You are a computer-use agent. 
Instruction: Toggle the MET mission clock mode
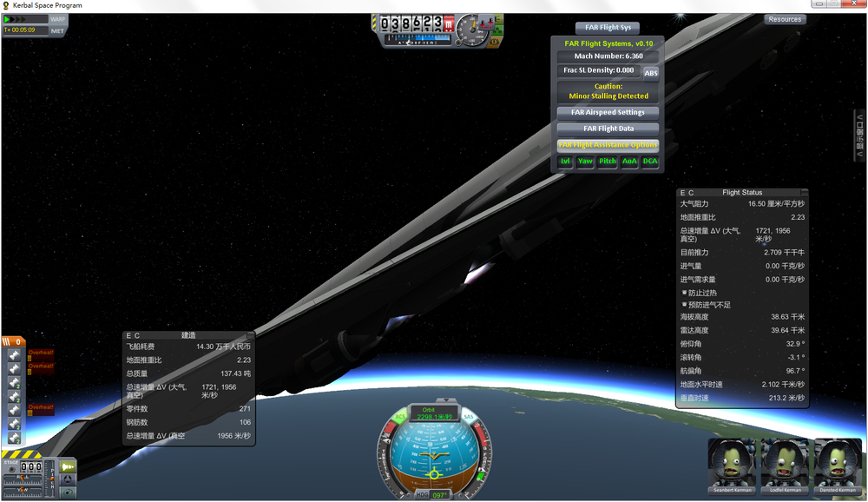[x=57, y=31]
